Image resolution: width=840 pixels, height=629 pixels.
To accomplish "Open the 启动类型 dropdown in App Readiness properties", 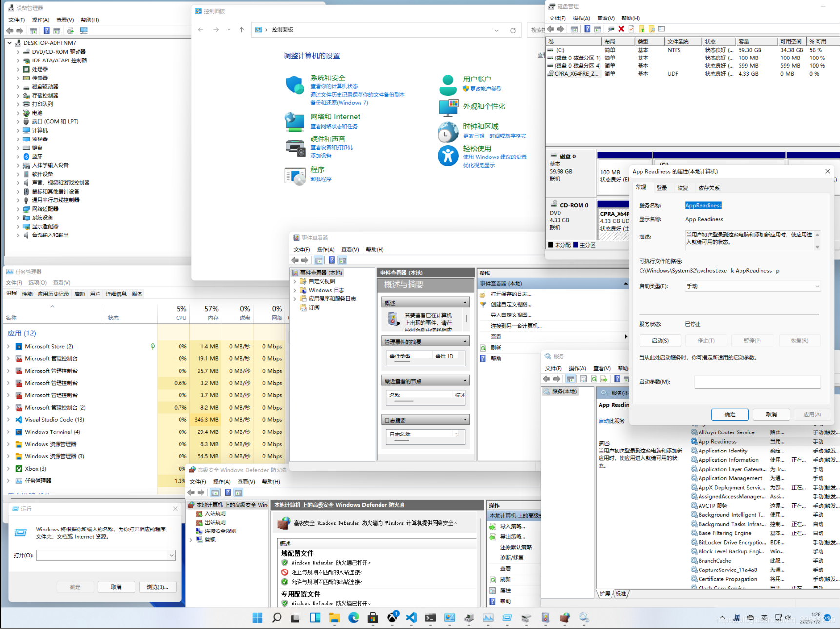I will click(x=753, y=286).
